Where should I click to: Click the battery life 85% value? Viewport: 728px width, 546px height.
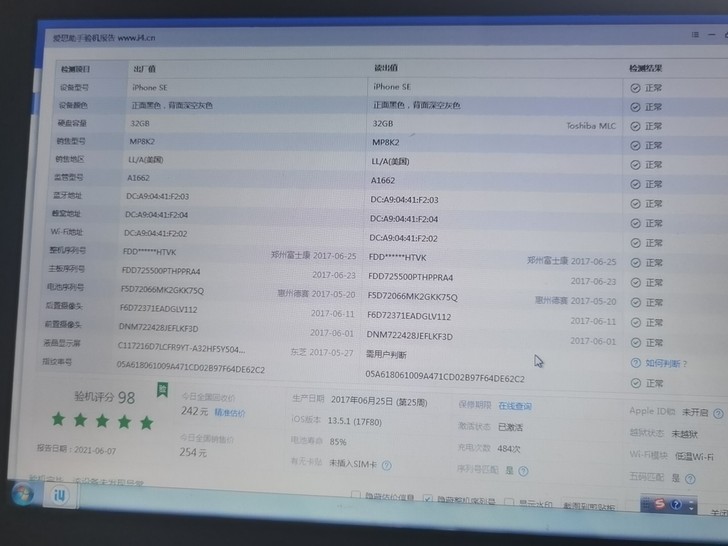[338, 442]
